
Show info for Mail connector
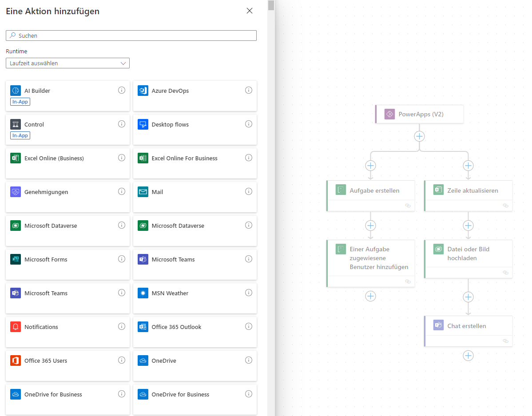point(249,191)
